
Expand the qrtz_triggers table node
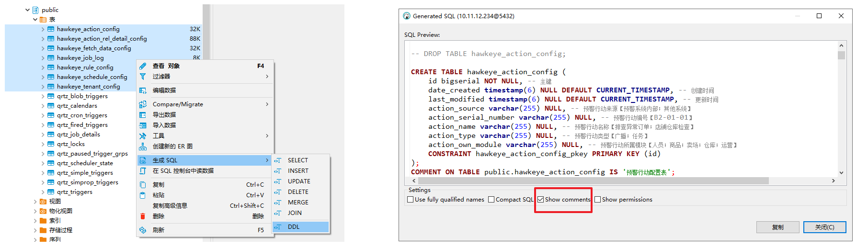pyautogui.click(x=43, y=192)
